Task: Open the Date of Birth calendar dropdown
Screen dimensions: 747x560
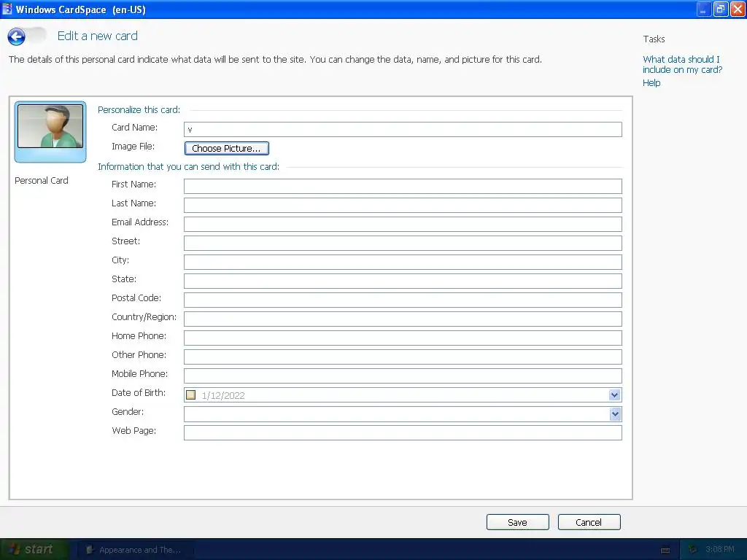Action: pyautogui.click(x=614, y=394)
